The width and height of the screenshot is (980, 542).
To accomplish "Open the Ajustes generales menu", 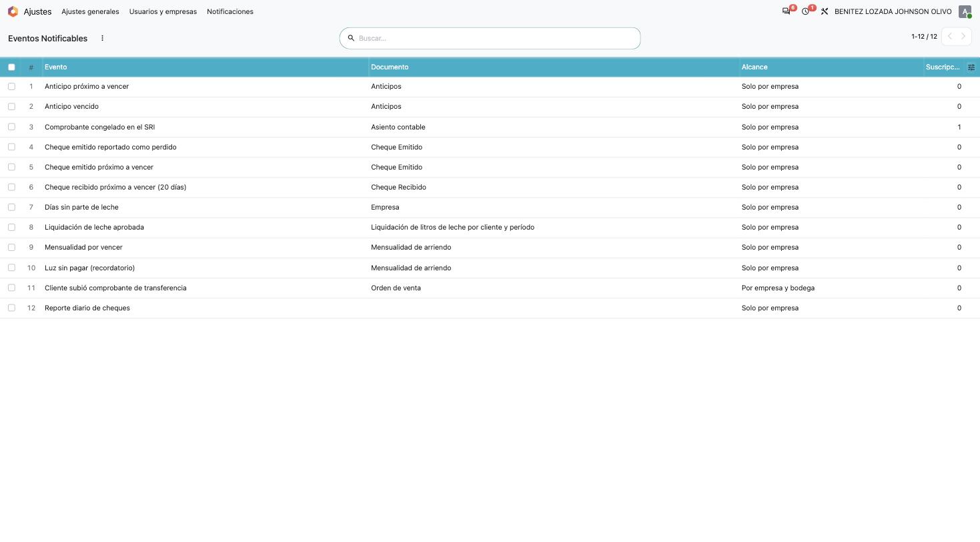I will pos(90,11).
